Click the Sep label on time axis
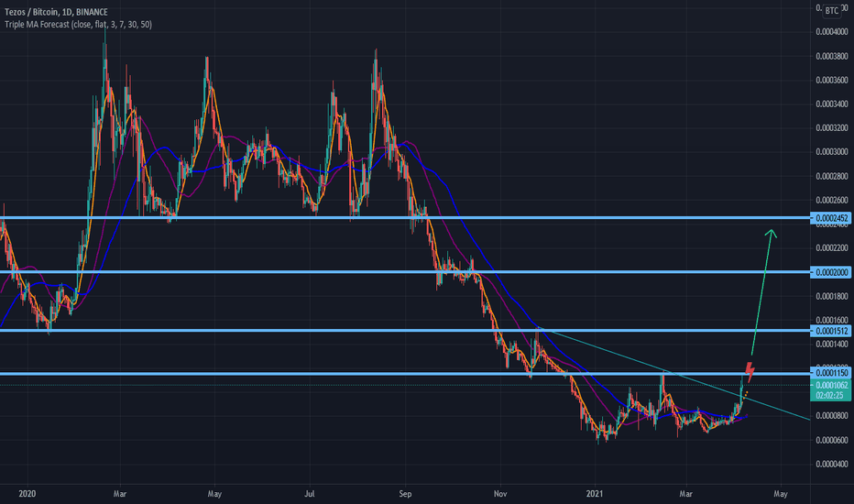This screenshot has width=854, height=504. point(405,494)
